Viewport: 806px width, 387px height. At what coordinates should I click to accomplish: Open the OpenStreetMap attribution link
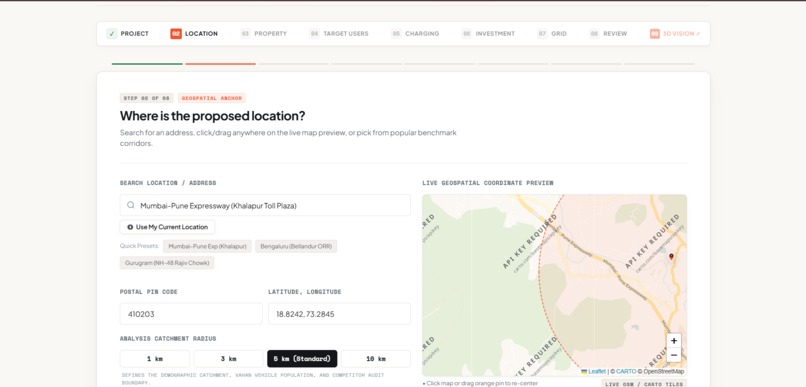coord(664,372)
